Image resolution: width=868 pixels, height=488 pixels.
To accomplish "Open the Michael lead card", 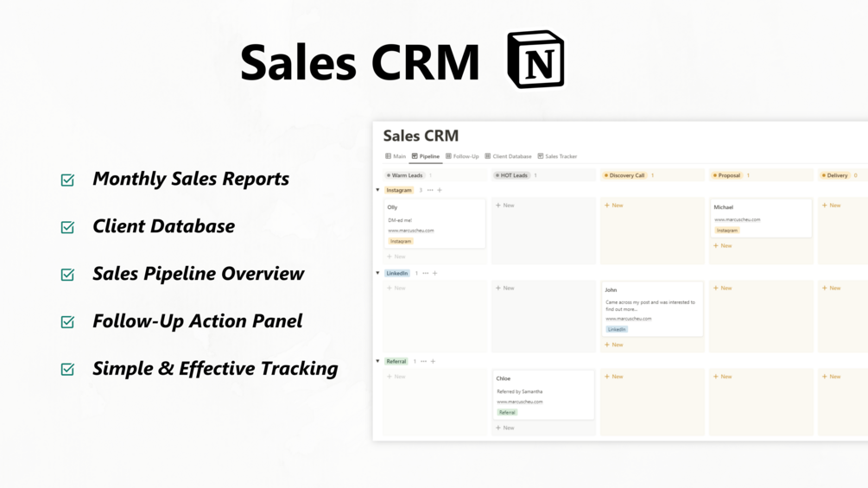I will [761, 218].
